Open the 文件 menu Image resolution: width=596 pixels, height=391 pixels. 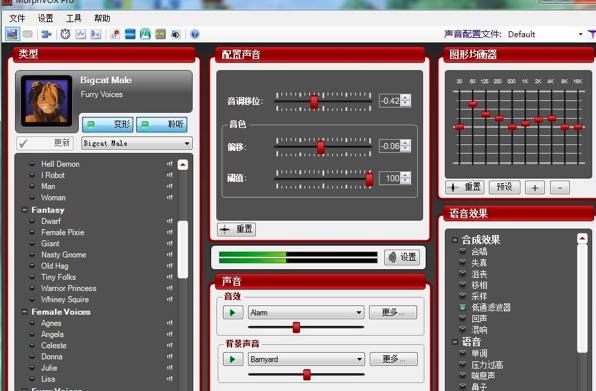(17, 18)
